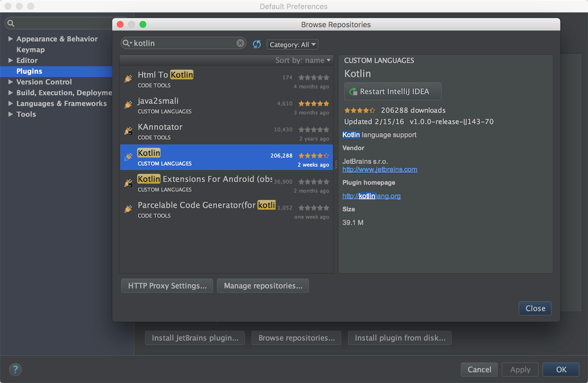Expand Languages & Frameworks tree node
The height and width of the screenshot is (383, 588).
[x=11, y=104]
